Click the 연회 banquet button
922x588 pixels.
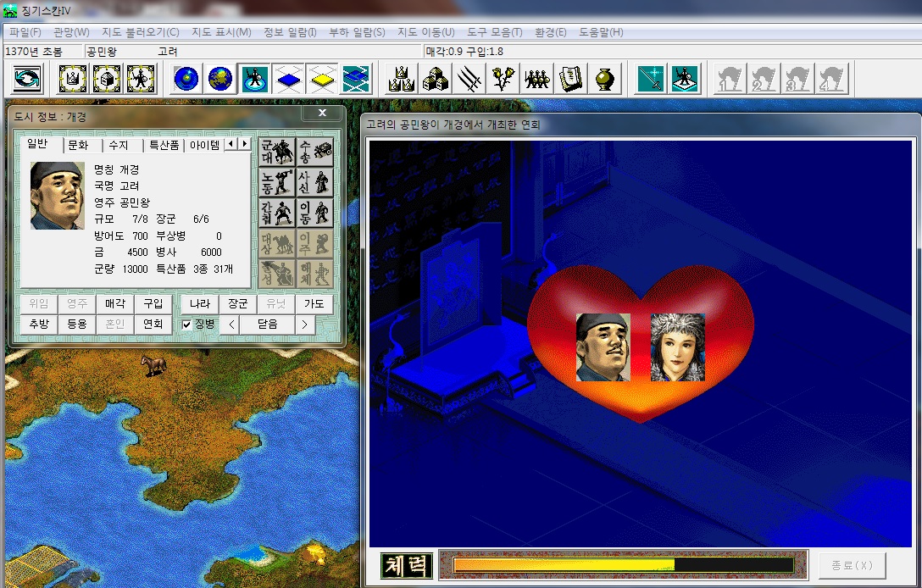click(153, 324)
